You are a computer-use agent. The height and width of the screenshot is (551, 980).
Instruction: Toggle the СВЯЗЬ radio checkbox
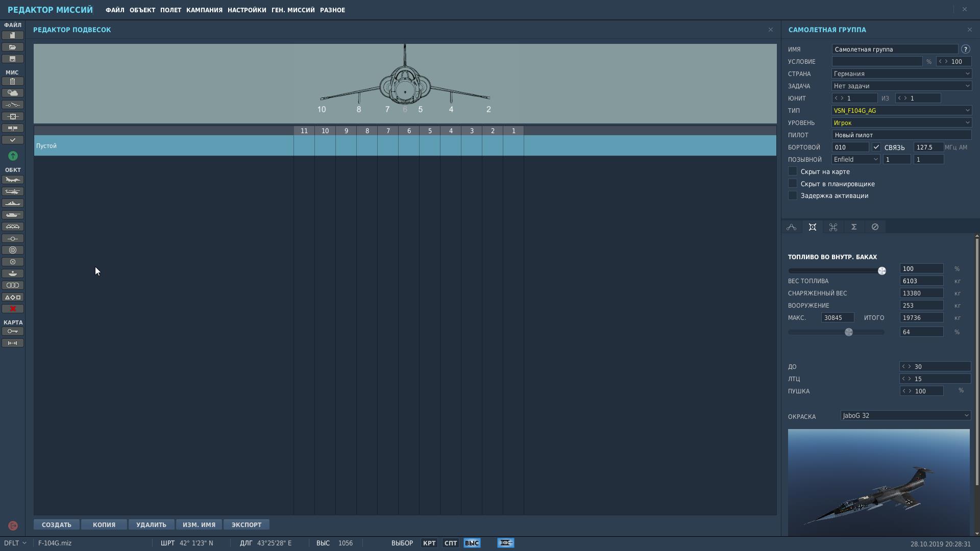876,147
